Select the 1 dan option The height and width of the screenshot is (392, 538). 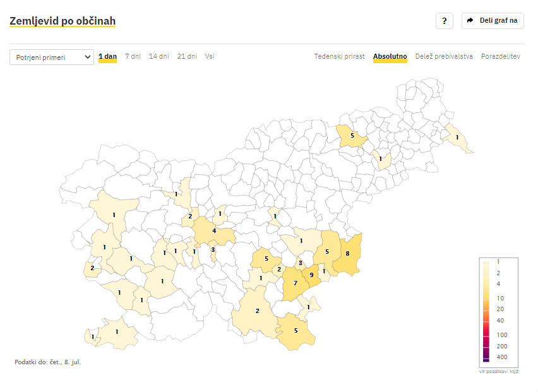[x=108, y=57]
